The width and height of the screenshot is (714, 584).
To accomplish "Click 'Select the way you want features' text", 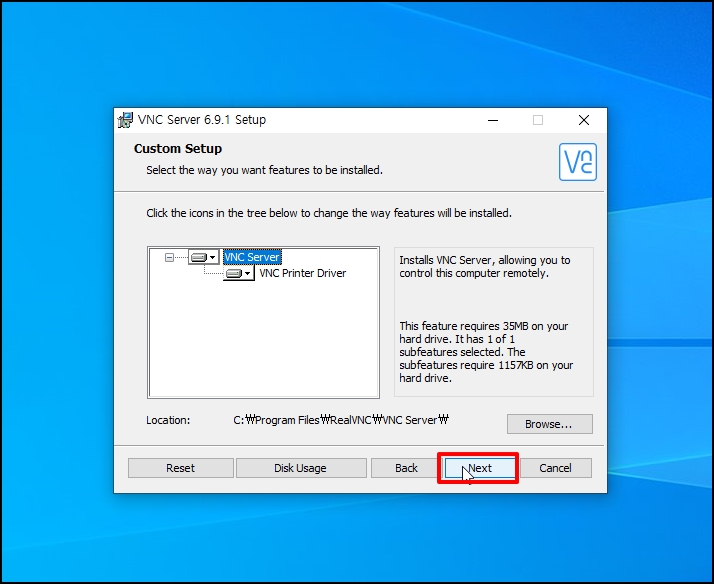I will [264, 170].
